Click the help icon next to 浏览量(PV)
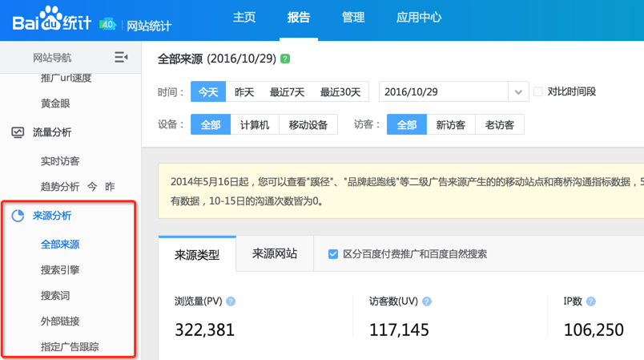The image size is (644, 360). point(231,301)
